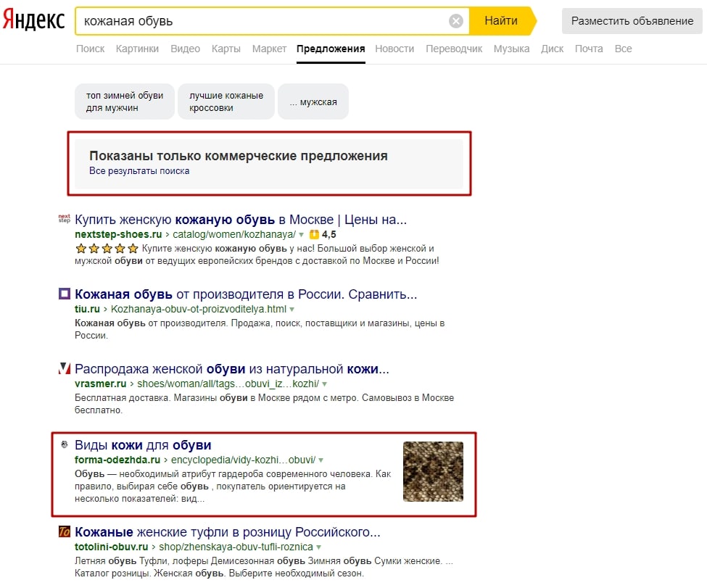Viewport: 707px width, 588px height.
Task: Select suggestion топ зимней обуви для мужчин
Action: (x=125, y=102)
